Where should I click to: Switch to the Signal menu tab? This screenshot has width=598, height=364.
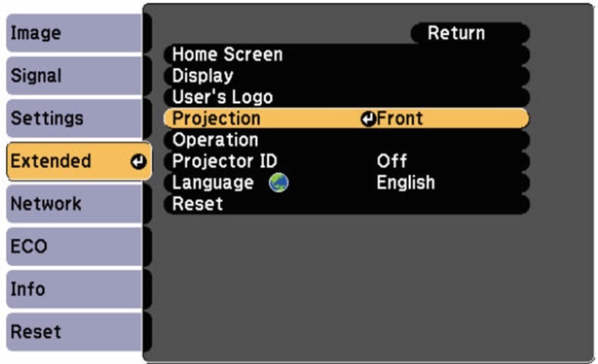(75, 75)
